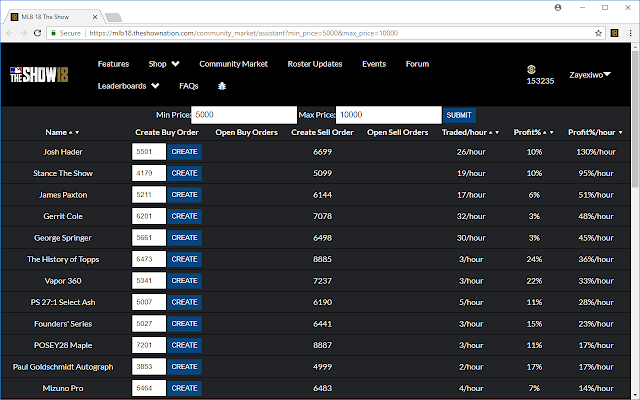Click Create Sell Order column header

click(x=322, y=132)
